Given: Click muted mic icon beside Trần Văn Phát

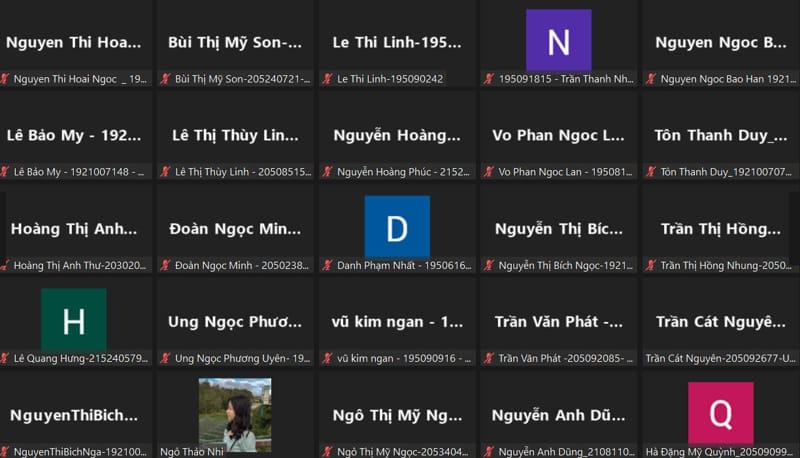Looking at the screenshot, I should (490, 358).
